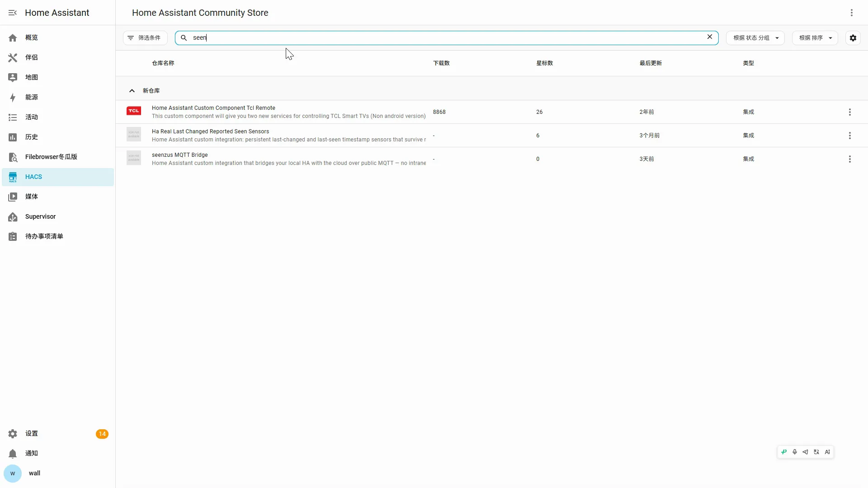Open the 概览 overview home icon
This screenshot has height=488, width=868.
click(x=13, y=38)
